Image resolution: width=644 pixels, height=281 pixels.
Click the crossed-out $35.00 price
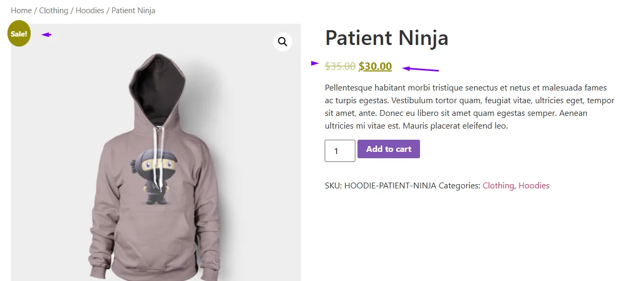[340, 66]
